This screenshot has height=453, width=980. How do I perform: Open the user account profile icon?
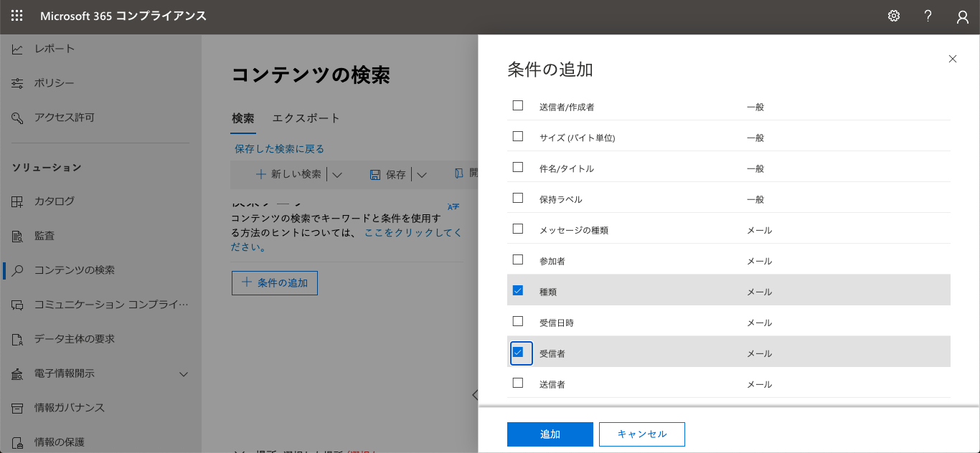[x=963, y=16]
